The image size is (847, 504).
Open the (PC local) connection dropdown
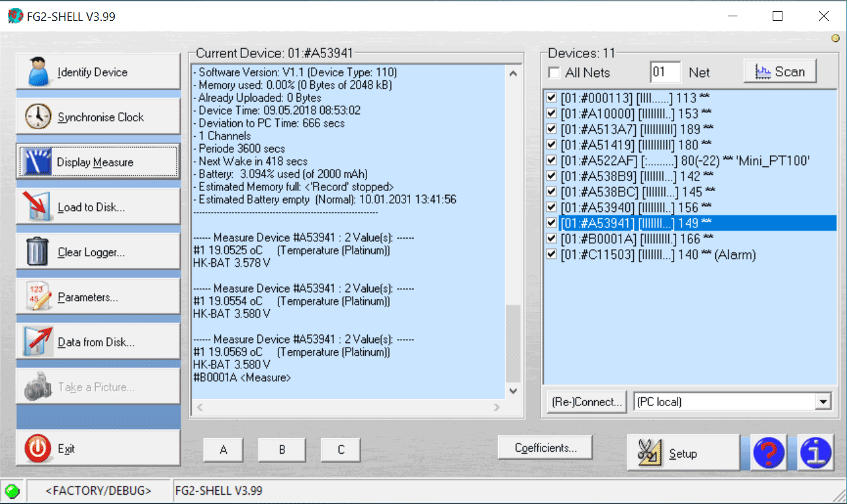(824, 402)
